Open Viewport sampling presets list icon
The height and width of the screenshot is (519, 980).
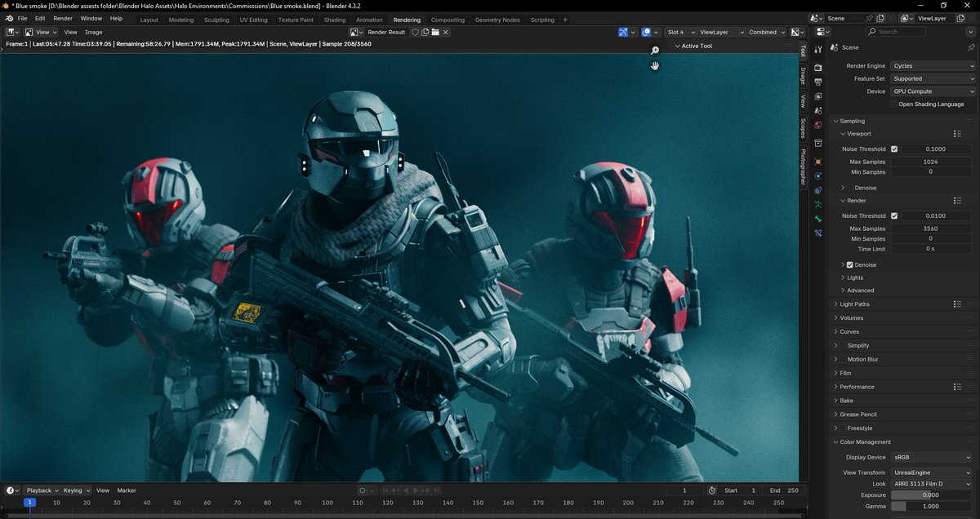click(x=957, y=134)
